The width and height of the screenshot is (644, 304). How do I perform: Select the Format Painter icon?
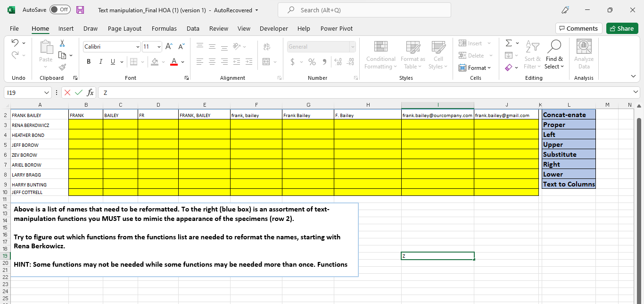pos(62,67)
